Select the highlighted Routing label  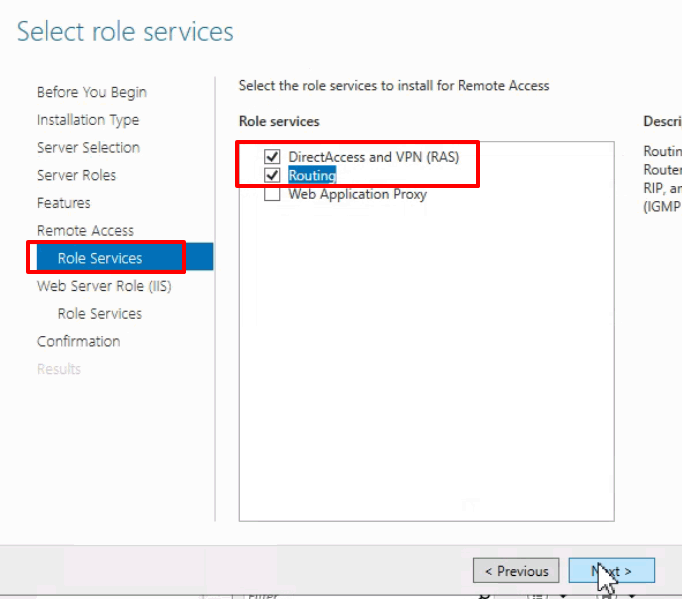click(x=312, y=175)
